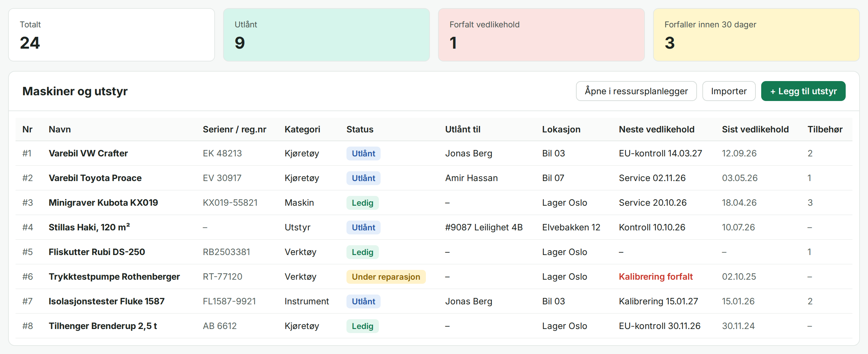Click Ledig badge for Tilhenger Brenderup
The height and width of the screenshot is (354, 868).
pos(362,326)
